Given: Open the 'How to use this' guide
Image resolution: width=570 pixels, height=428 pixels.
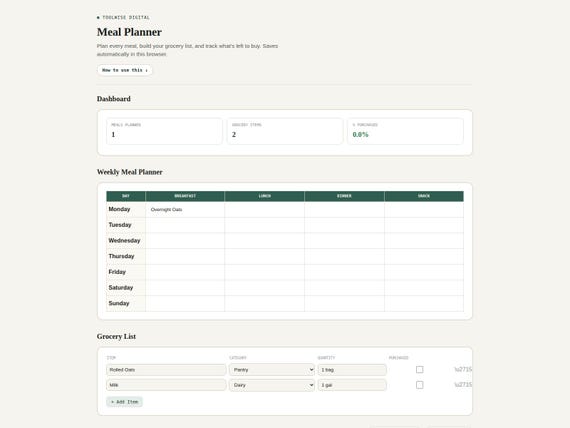Looking at the screenshot, I should coord(124,70).
